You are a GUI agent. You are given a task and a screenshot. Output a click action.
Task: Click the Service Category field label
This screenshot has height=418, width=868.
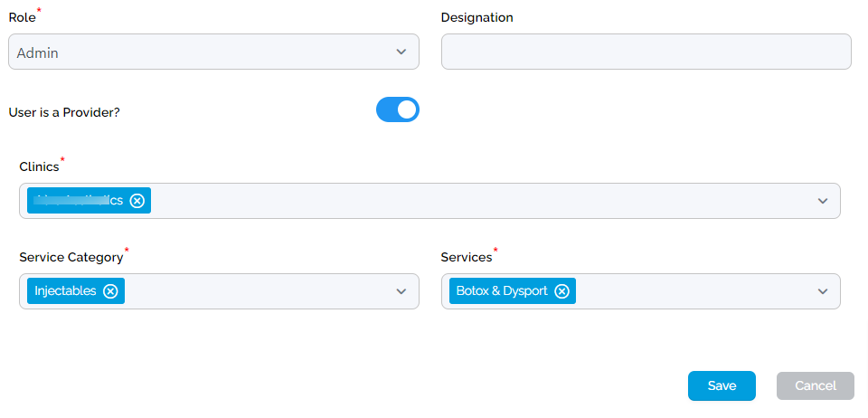point(71,258)
